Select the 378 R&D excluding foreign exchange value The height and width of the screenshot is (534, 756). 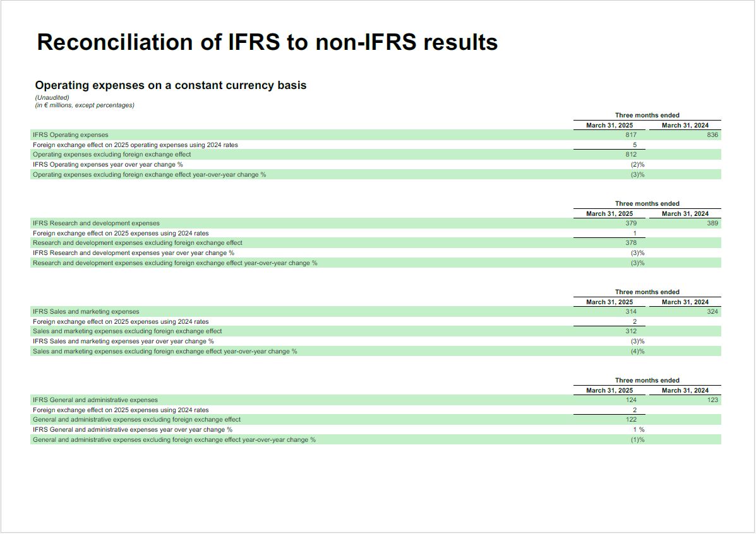[630, 243]
